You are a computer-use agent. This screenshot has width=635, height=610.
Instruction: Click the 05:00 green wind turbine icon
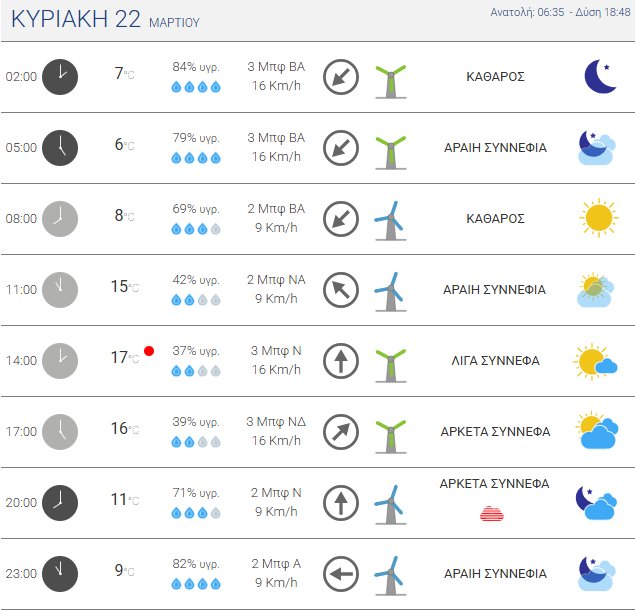(x=390, y=148)
